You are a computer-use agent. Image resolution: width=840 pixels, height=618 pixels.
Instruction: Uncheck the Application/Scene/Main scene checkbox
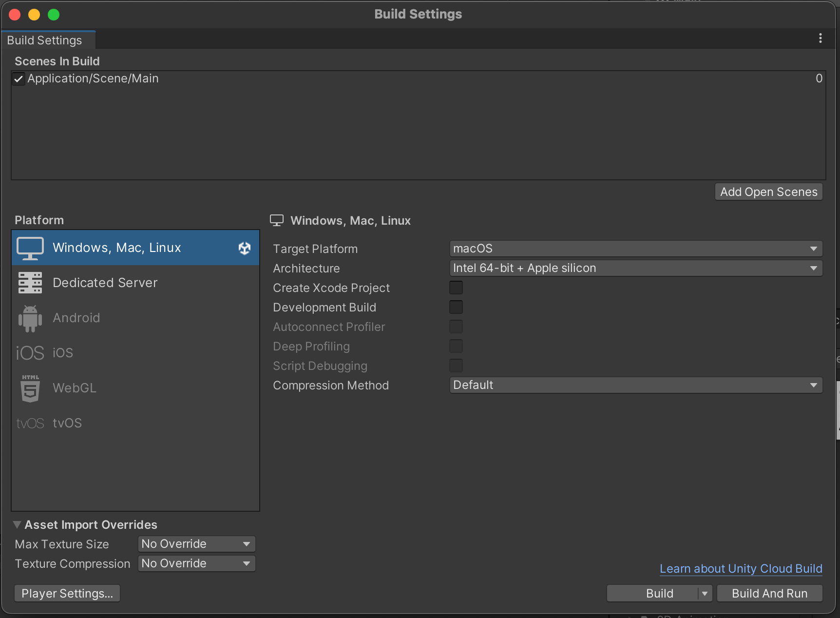click(19, 78)
